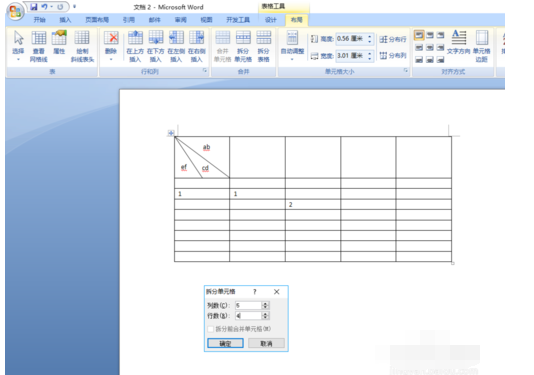The height and width of the screenshot is (375, 534).
Task: Switch to the 开始 (Home) tab
Action: 40,20
